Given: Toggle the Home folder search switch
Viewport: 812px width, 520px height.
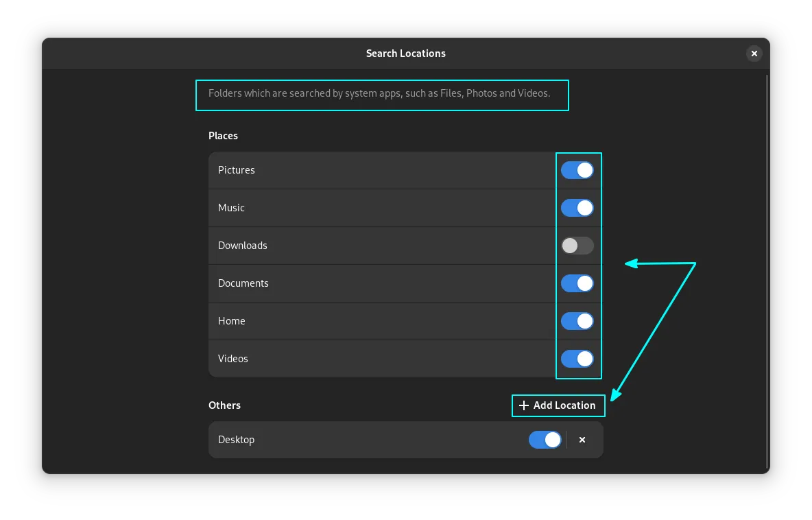Looking at the screenshot, I should click(x=577, y=321).
